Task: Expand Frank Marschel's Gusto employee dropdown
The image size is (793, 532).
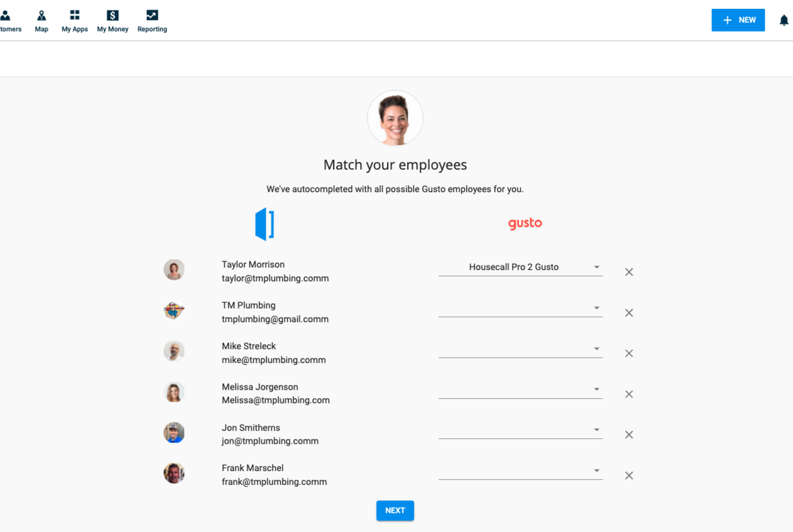Action: point(520,470)
